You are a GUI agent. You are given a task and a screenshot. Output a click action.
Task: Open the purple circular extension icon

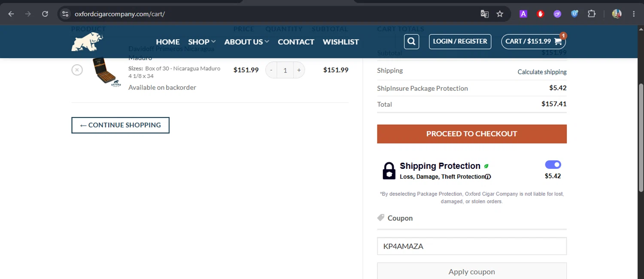557,14
